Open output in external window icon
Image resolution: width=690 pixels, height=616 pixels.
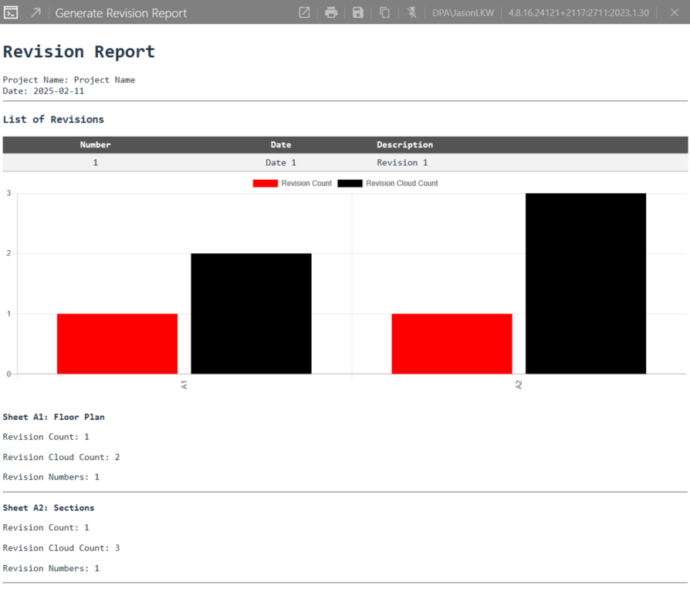[x=304, y=12]
